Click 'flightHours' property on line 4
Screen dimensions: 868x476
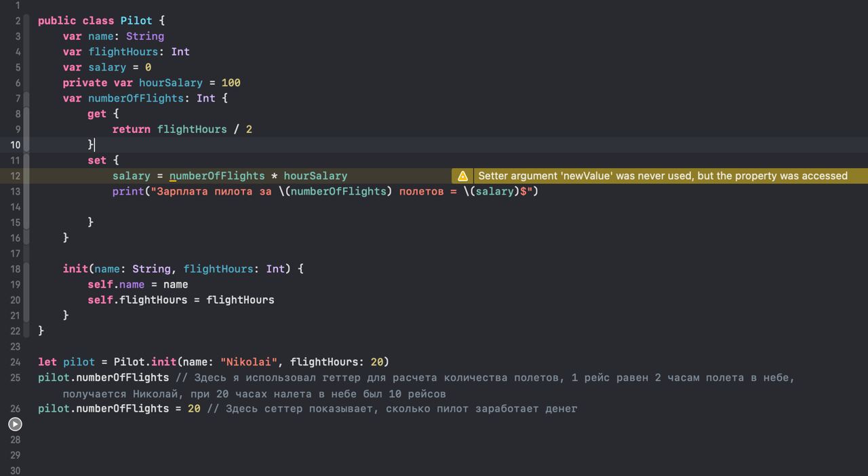coord(123,52)
